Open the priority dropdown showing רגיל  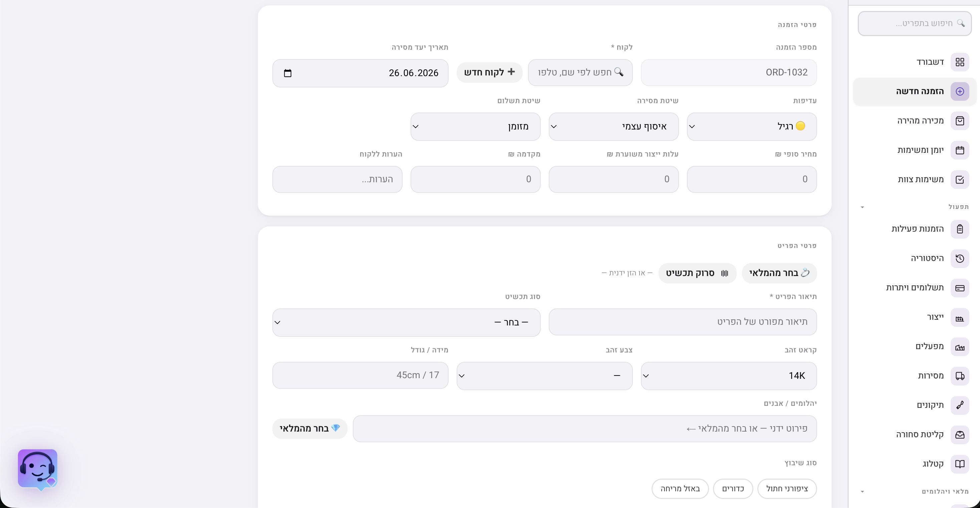752,126
